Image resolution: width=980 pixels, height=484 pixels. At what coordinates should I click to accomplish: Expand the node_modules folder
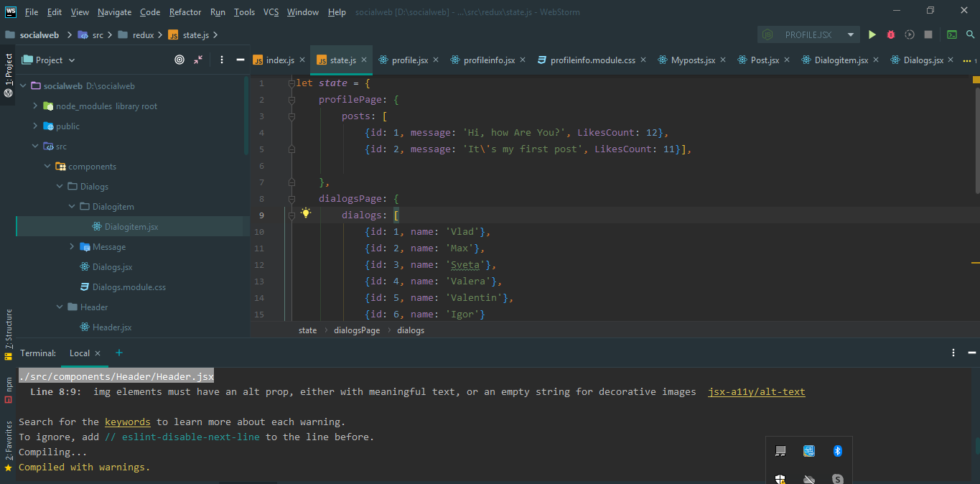pos(35,106)
